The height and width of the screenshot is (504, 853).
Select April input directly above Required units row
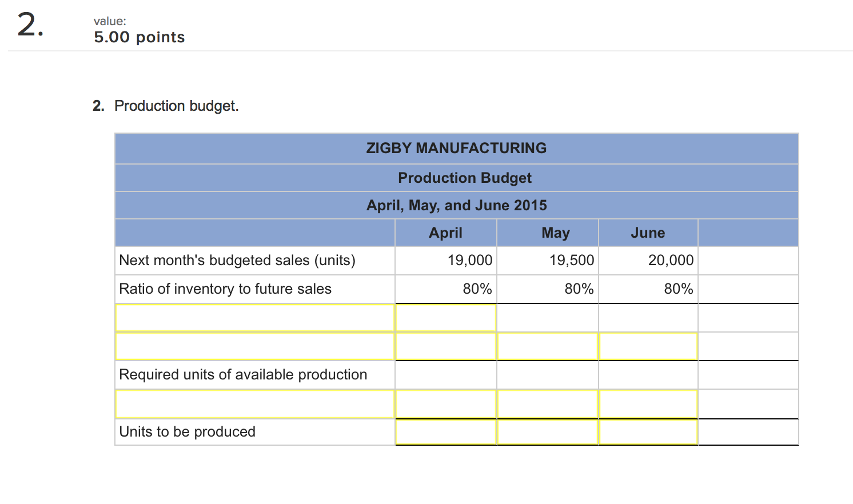pos(445,346)
